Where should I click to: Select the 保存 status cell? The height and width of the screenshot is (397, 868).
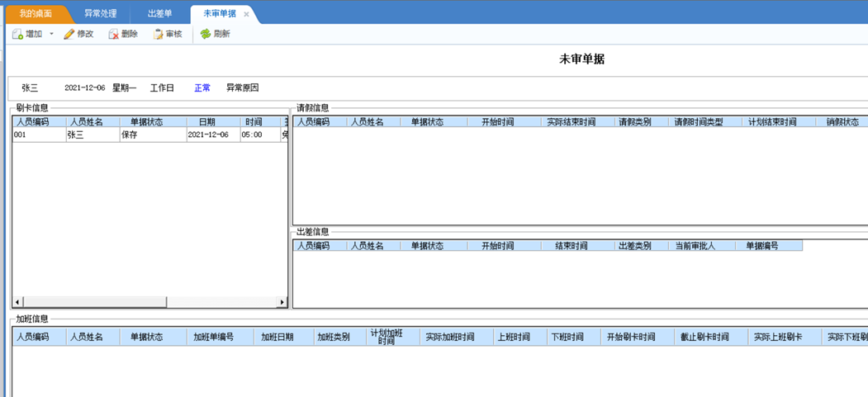pos(153,135)
